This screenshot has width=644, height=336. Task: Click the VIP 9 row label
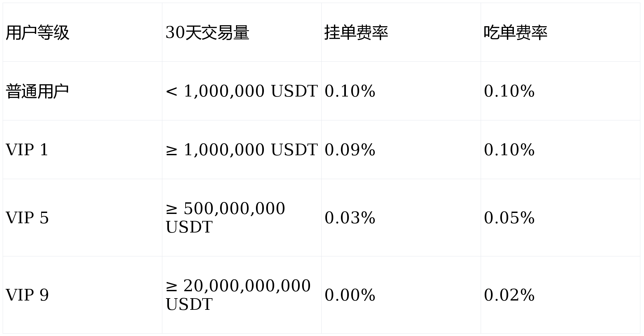(27, 295)
